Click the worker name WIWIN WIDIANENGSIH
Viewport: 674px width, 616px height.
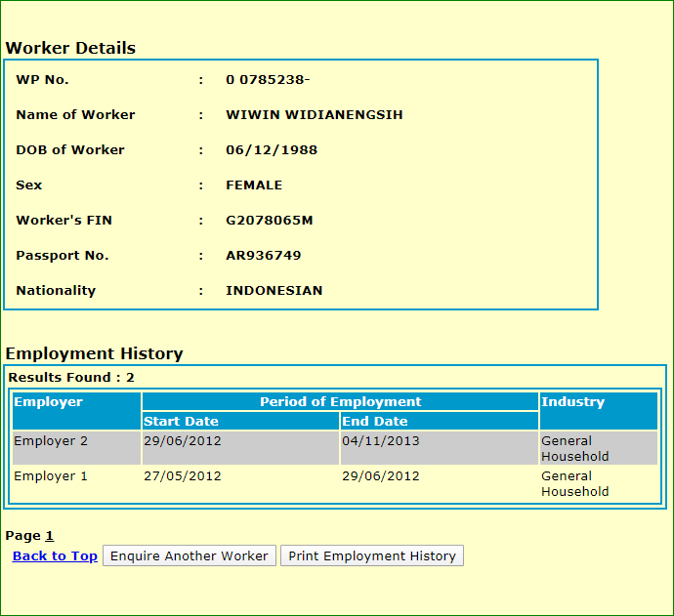pos(315,115)
